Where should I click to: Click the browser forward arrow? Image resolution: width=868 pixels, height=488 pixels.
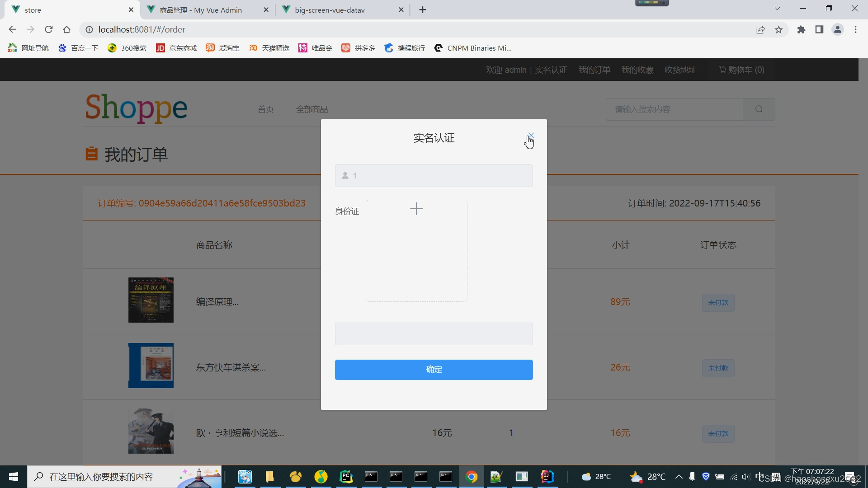[x=30, y=29]
